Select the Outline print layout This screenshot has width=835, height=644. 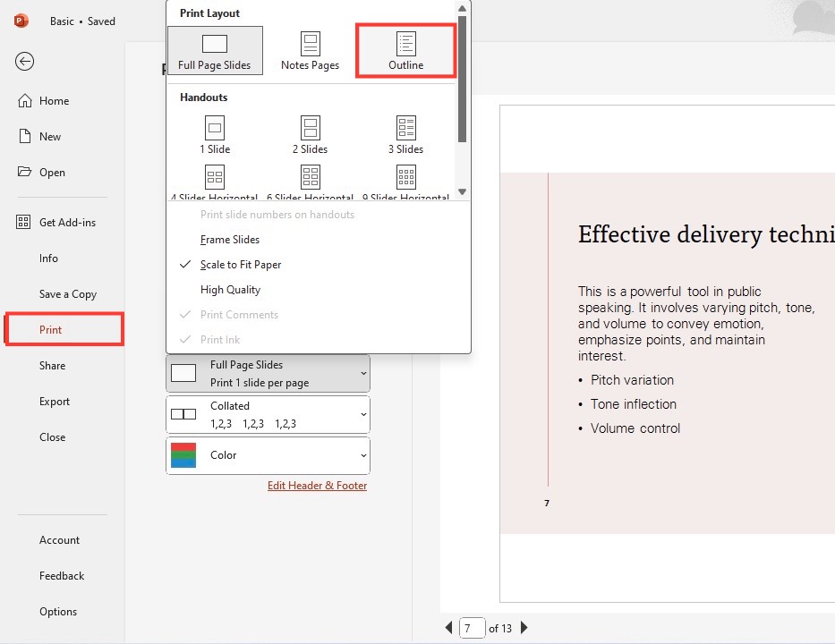pos(405,51)
